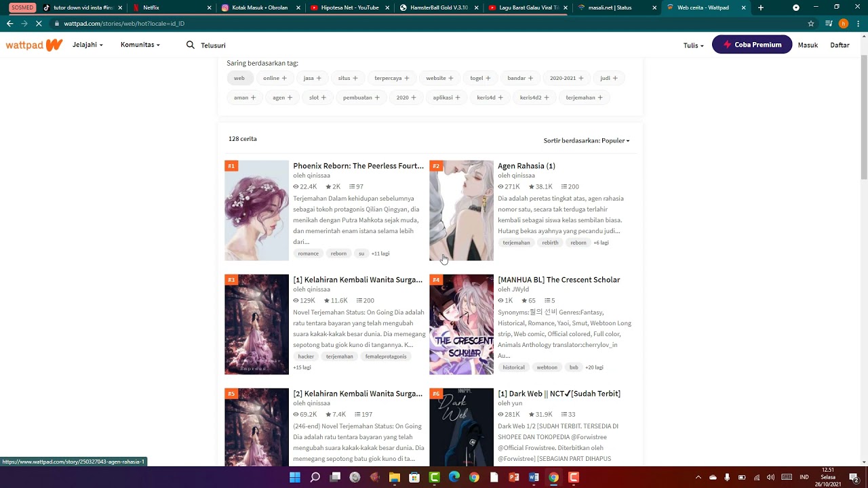The height and width of the screenshot is (488, 868).
Task: Switch to the 'tutor down vid insta' tab
Action: [82, 7]
